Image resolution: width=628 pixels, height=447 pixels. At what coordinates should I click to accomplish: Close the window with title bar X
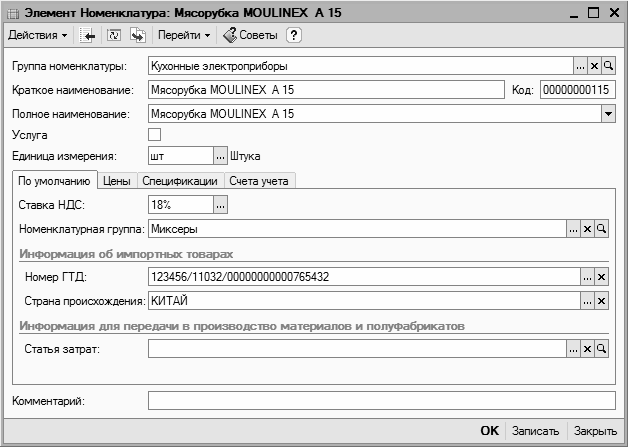pos(614,13)
